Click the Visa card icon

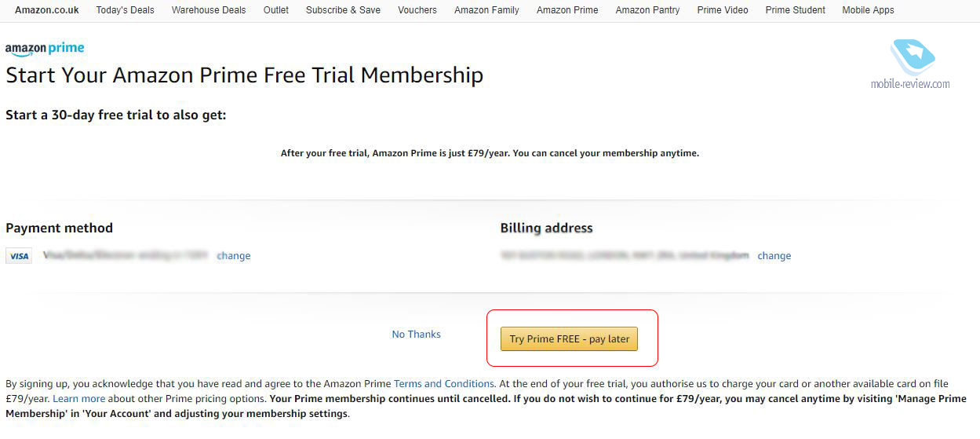click(19, 256)
